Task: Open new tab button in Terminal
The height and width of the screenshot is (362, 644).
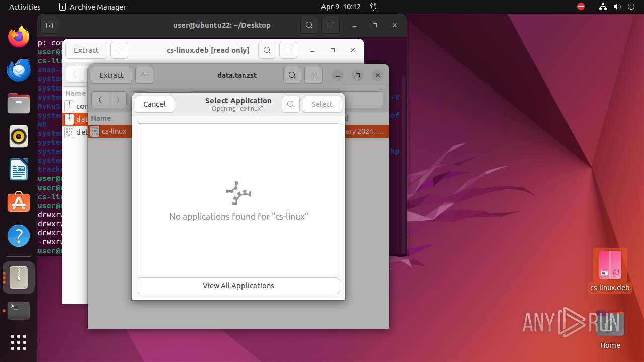Action: click(x=49, y=25)
